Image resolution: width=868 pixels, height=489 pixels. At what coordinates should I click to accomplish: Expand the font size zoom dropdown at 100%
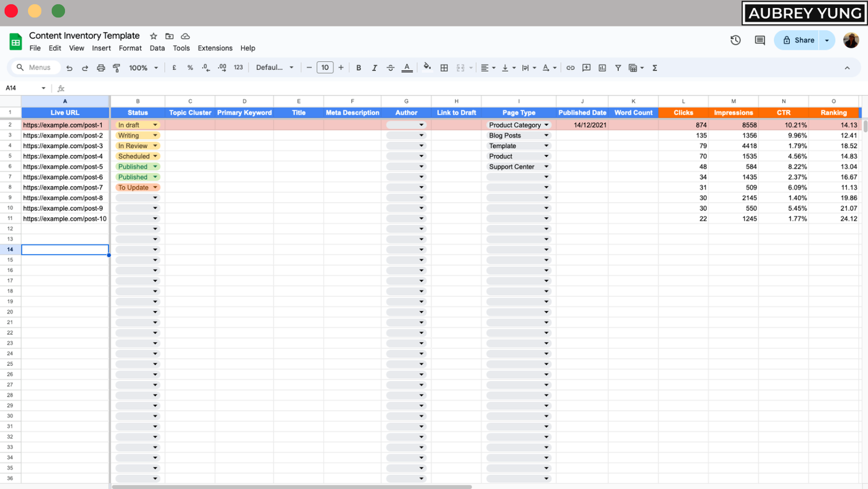coord(143,68)
